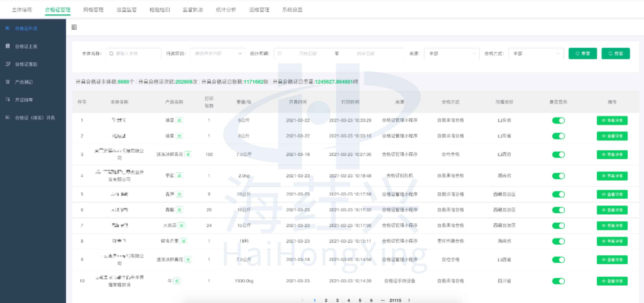This screenshot has width=644, height=303.
Task: Switch to the 统计分析 tab
Action: 226,10
